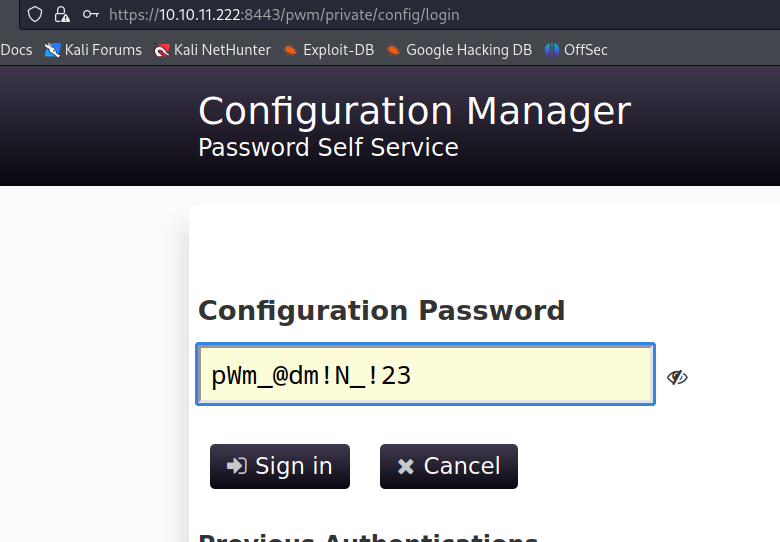The image size is (780, 542).
Task: Click the lock connection security icon
Action: 63,14
